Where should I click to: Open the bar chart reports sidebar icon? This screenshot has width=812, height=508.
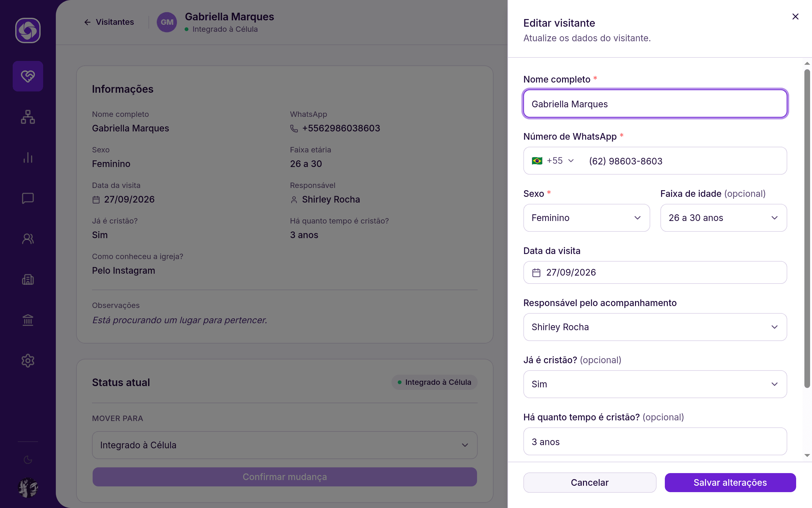tap(28, 157)
